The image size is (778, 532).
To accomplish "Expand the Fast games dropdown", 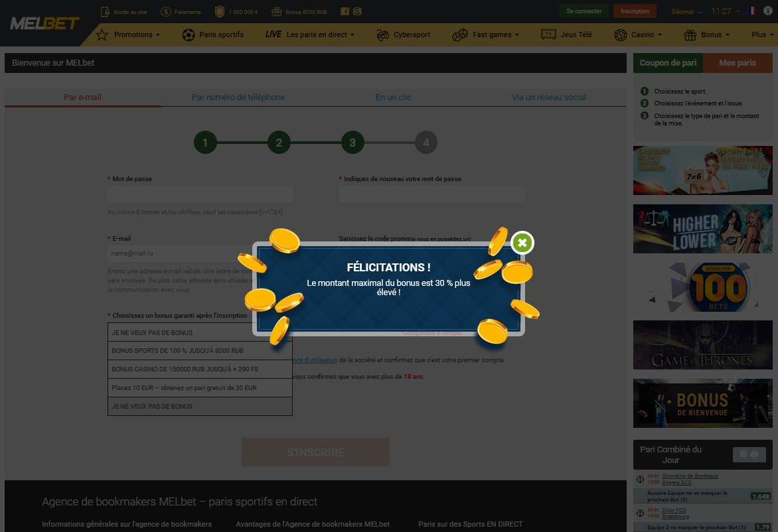I will pyautogui.click(x=496, y=34).
